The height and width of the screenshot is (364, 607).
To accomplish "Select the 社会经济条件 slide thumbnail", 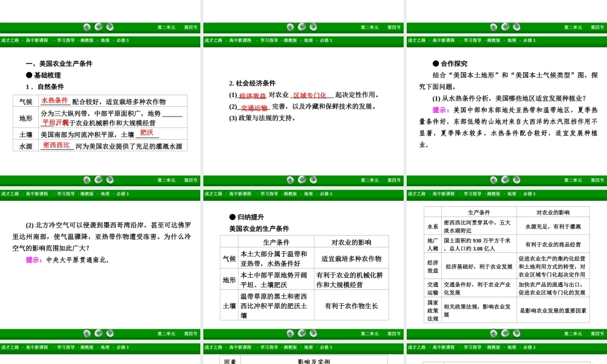I will pos(303,110).
